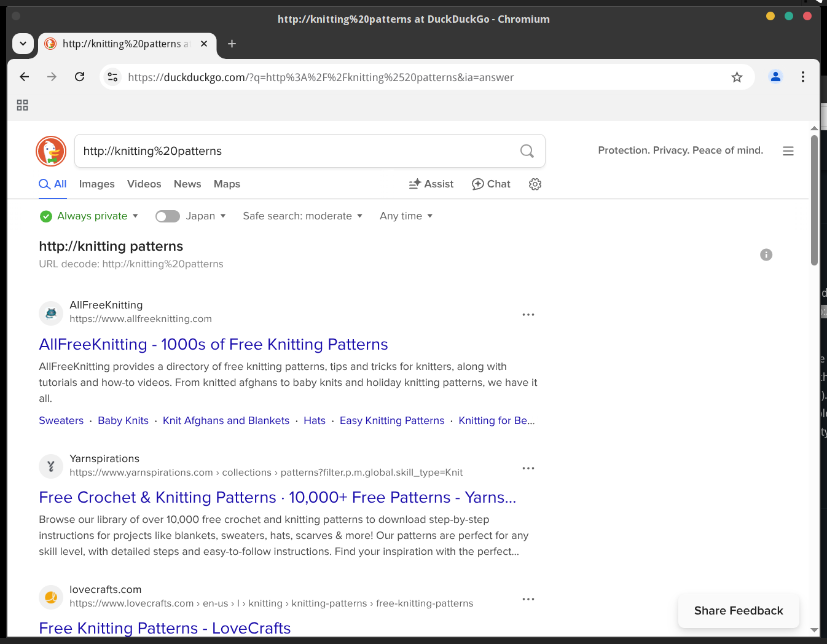Open Duck.ai Chat
The image size is (827, 644).
tap(491, 184)
